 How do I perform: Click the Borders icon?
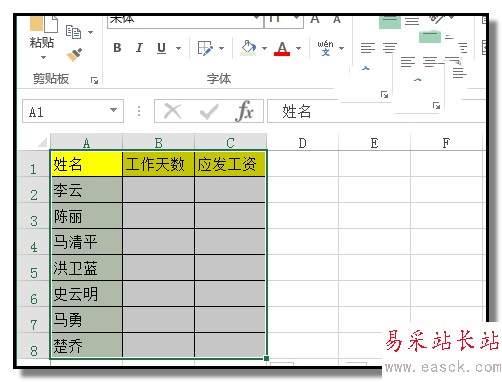(205, 48)
